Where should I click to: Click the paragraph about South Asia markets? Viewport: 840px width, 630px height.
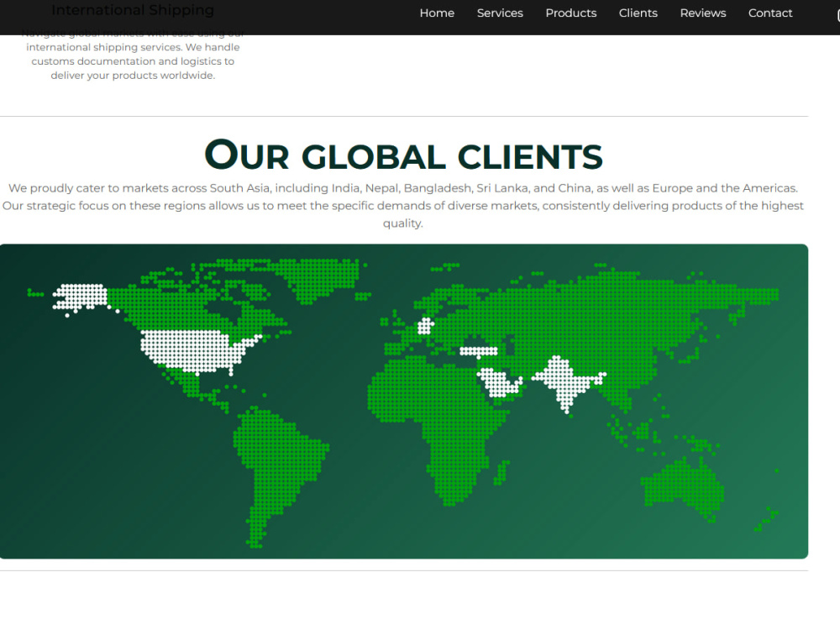403,206
